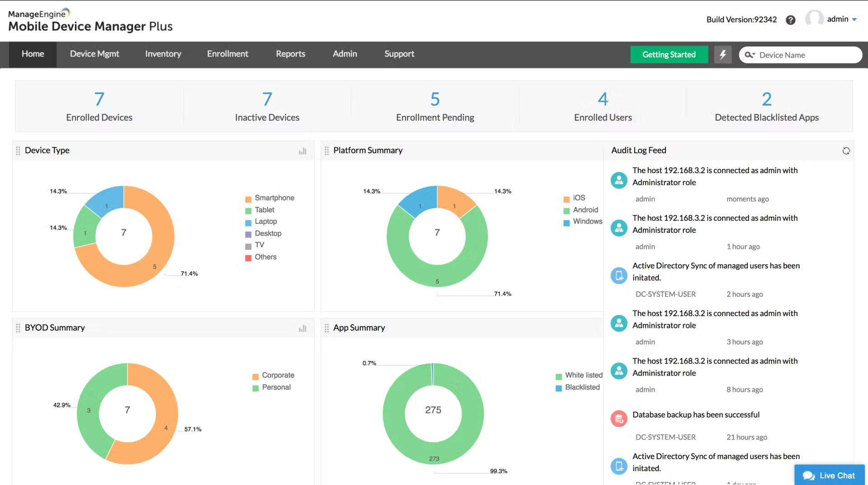Switch BYOD Summary widget to bar chart view
The width and height of the screenshot is (868, 485).
[x=302, y=328]
